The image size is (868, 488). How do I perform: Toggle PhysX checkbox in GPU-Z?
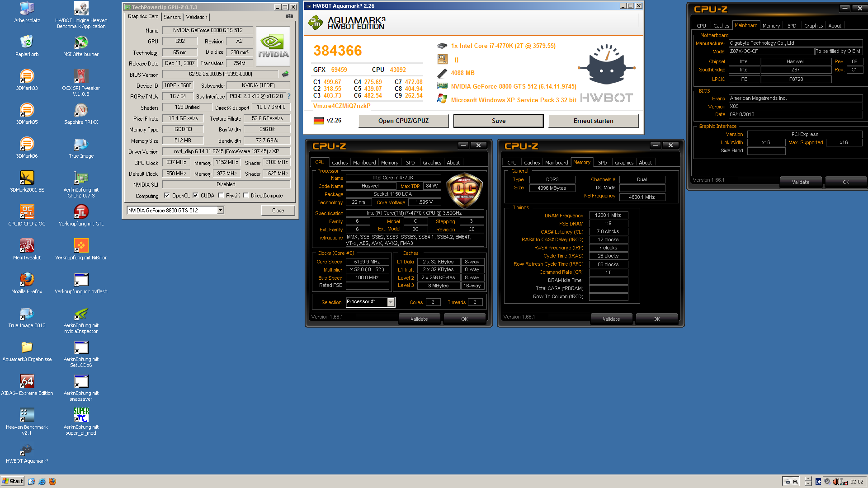[x=221, y=196]
